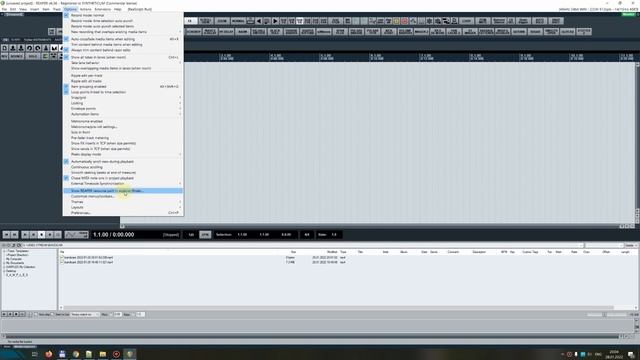640x360 pixels.
Task: Open the Actions menu
Action: tap(85, 9)
